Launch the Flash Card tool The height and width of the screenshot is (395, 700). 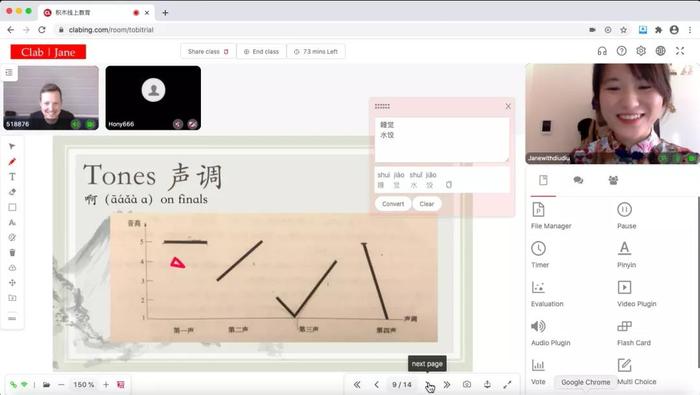coord(633,332)
